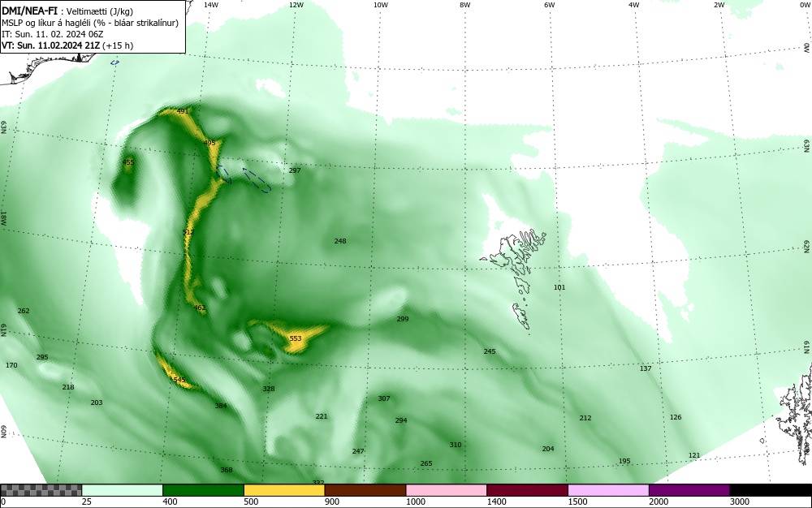Select the pink 1000–1400 legend swatch
Screen dimensions: 812x508
[x=447, y=490]
